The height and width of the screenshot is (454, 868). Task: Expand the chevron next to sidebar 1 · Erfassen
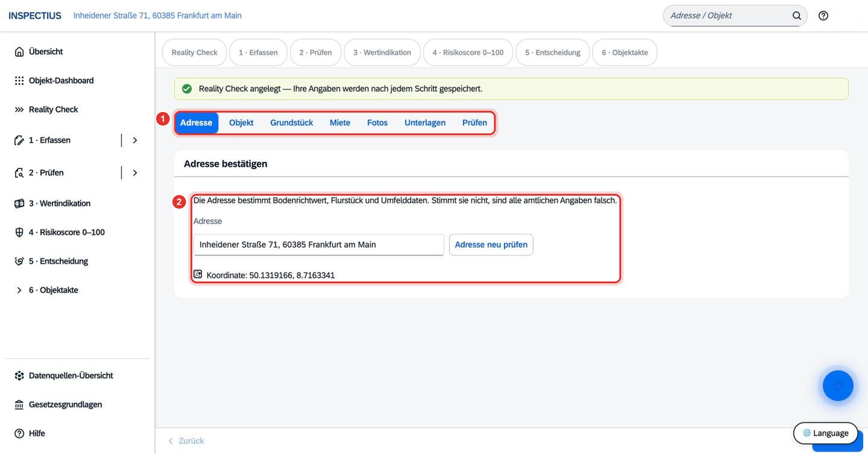click(x=135, y=140)
